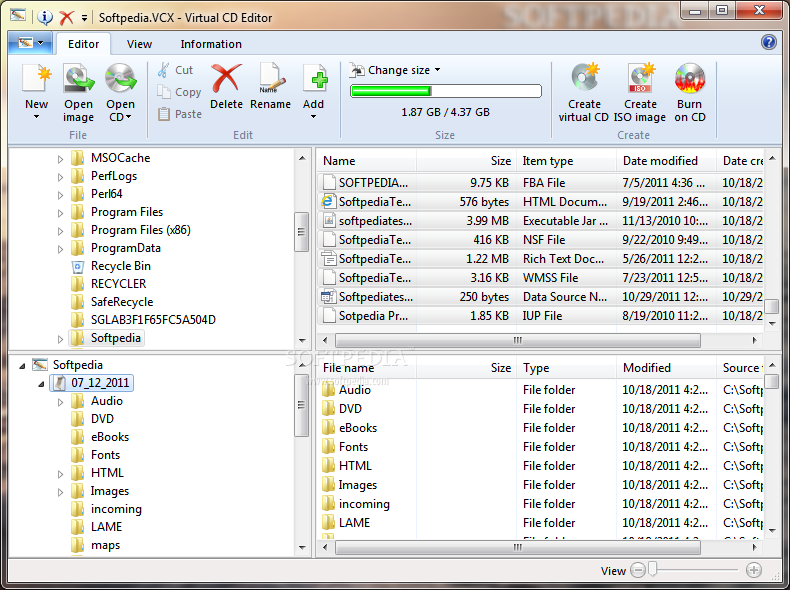This screenshot has width=790, height=590.
Task: Expand the MSOCache folder
Action: [60, 159]
